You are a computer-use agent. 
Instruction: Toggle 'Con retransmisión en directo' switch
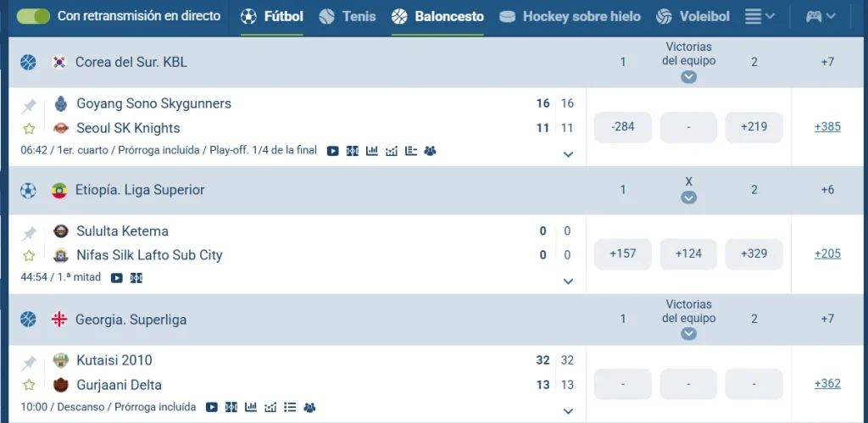[33, 16]
